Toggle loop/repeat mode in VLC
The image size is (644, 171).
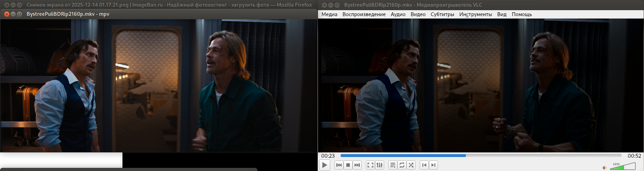402,165
